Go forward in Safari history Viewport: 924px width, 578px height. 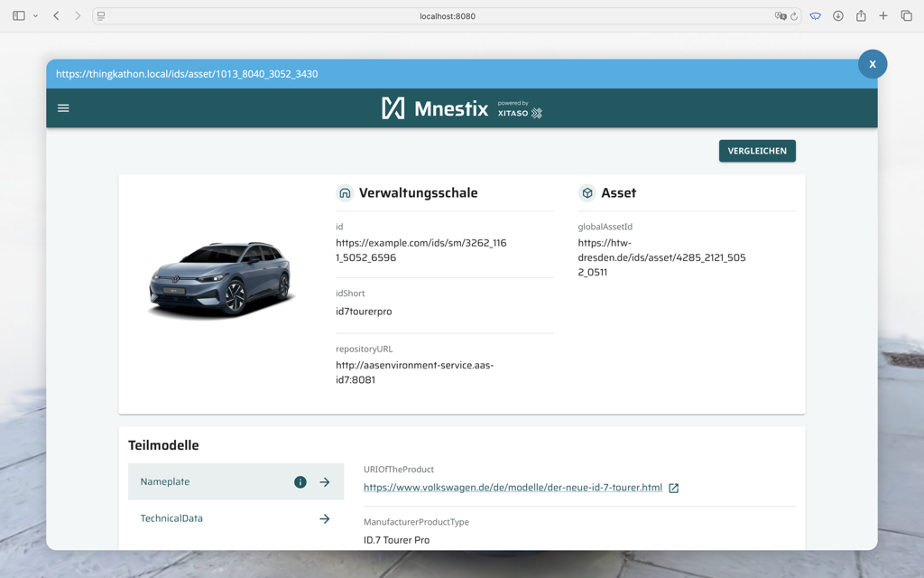pos(78,16)
